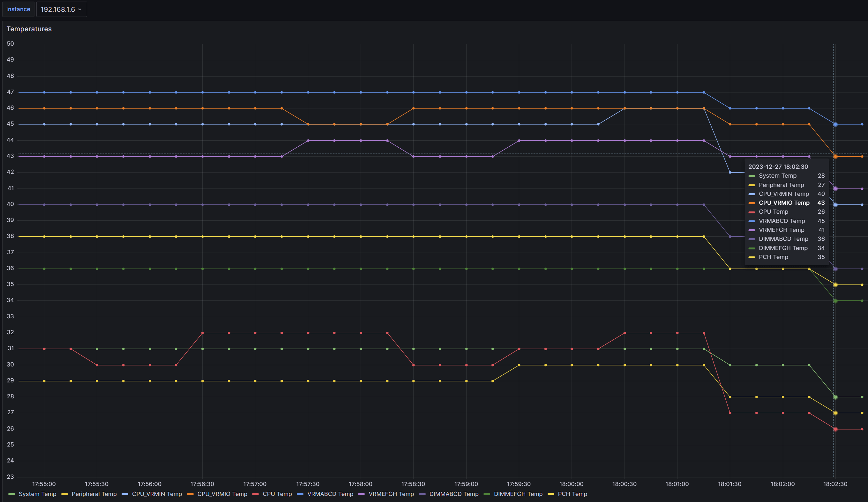Click the PCH Temp legend color swatch

click(551, 494)
